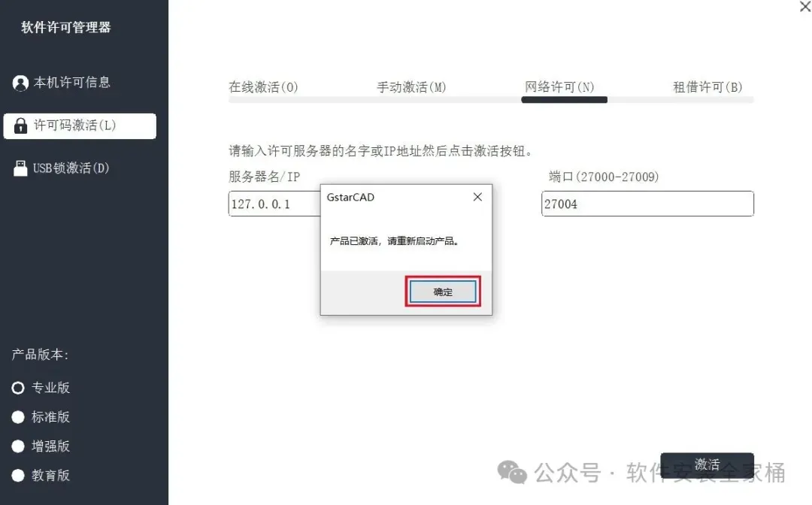Confirm with the 确定 button

tap(443, 292)
